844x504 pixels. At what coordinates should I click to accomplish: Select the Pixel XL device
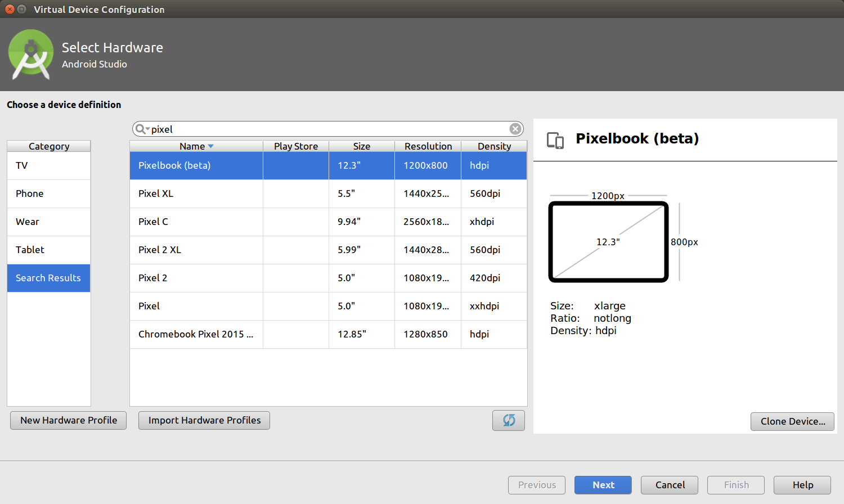329,193
